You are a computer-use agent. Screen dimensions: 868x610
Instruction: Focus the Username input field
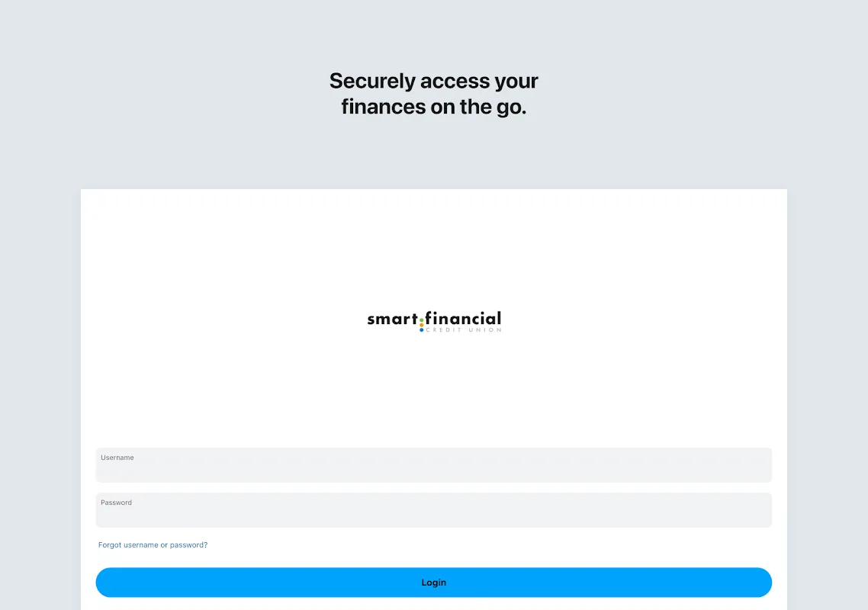(x=433, y=469)
